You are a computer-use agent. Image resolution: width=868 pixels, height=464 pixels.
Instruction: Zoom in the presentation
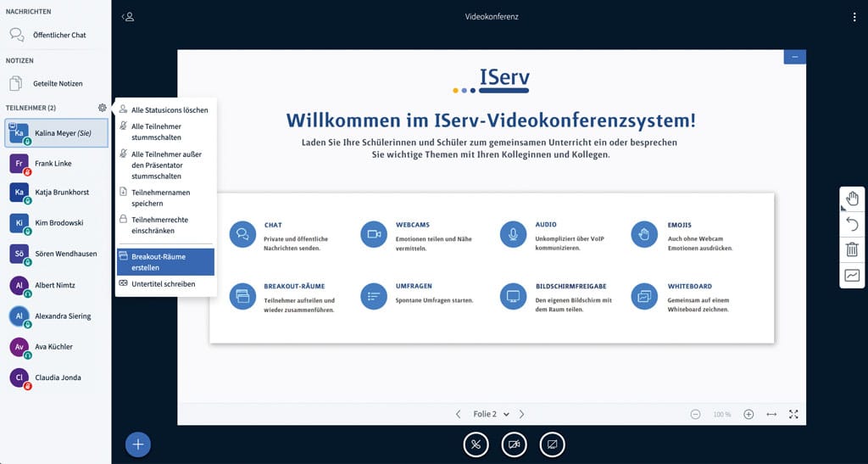click(748, 414)
